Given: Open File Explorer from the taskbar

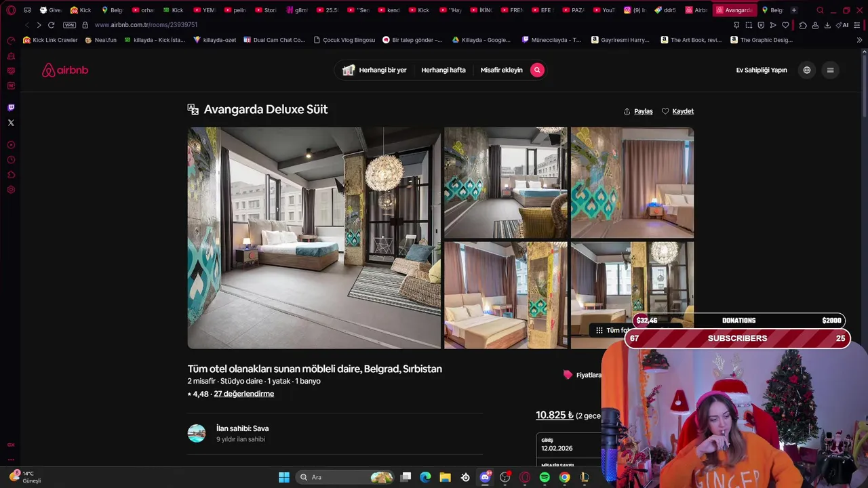Looking at the screenshot, I should tap(445, 477).
